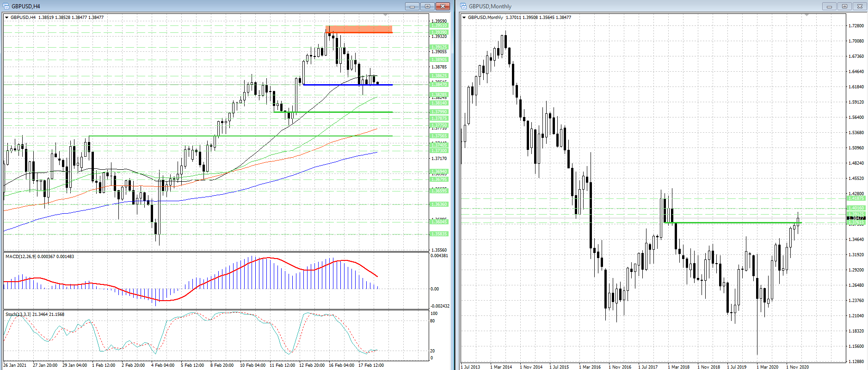Click the 26 Jan 2021 date label on H4 chart
The image size is (868, 370).
click(x=15, y=365)
